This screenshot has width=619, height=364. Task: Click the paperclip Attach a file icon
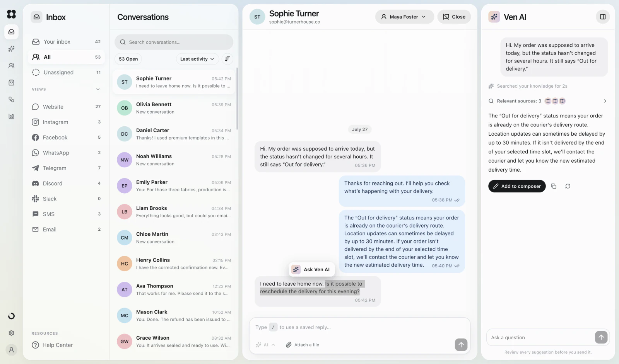[x=289, y=345]
